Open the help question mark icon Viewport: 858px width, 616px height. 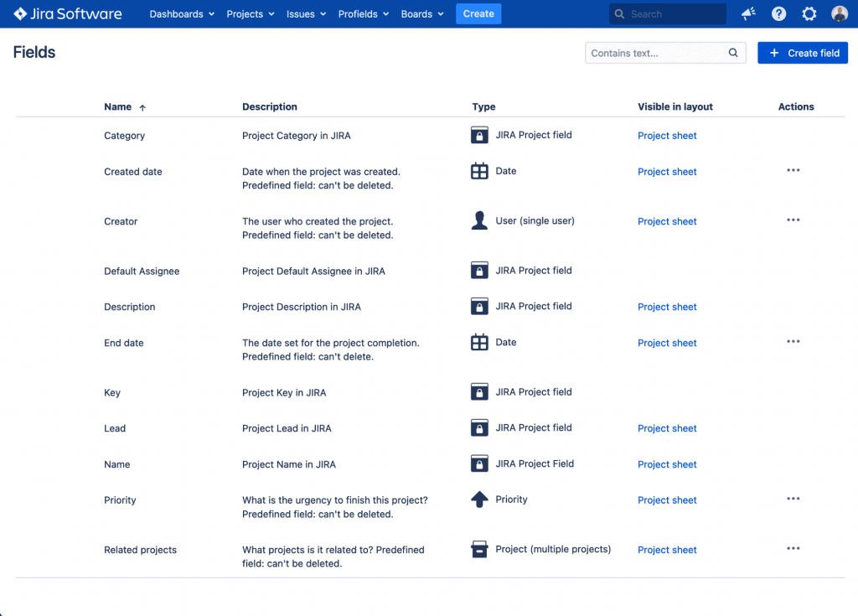click(778, 14)
